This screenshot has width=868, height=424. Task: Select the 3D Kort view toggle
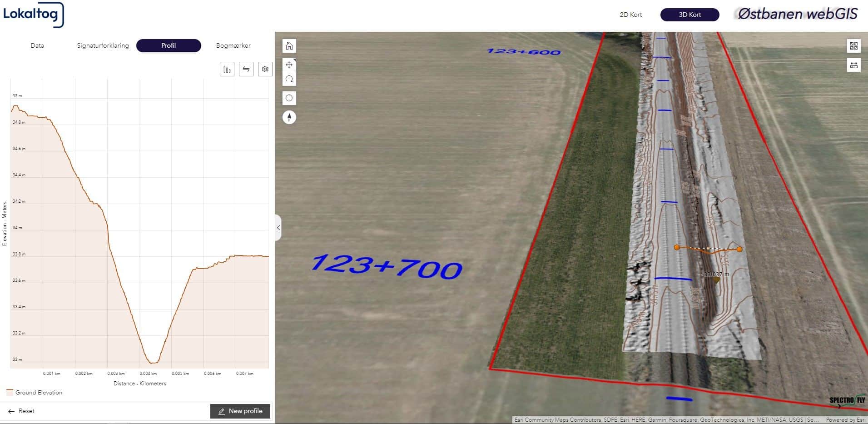[689, 15]
